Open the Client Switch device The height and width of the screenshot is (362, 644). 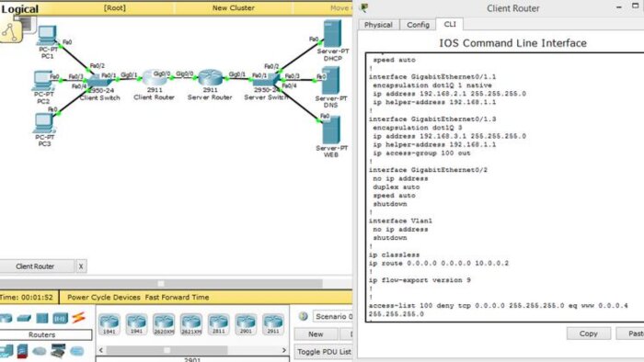pos(99,80)
